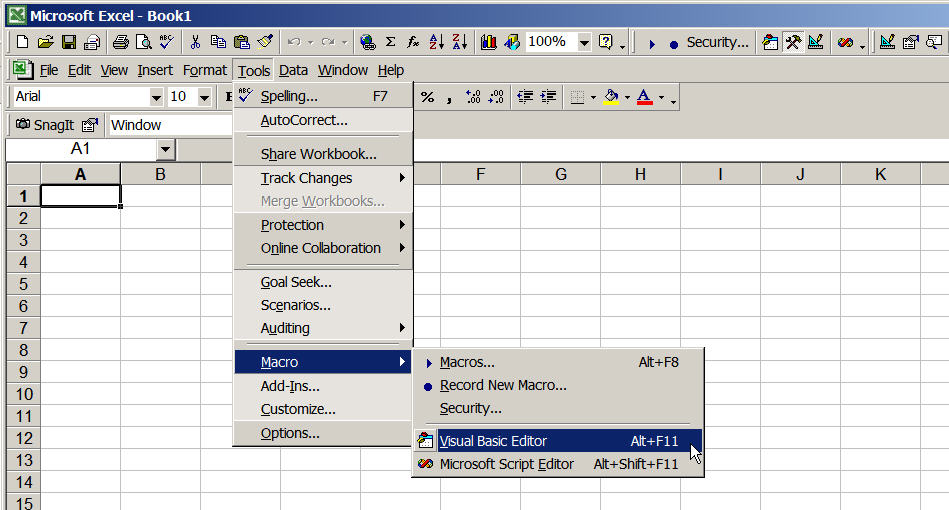Screen dimensions: 949x510
Task: Select the Format Painter brush icon
Action: coord(265,42)
